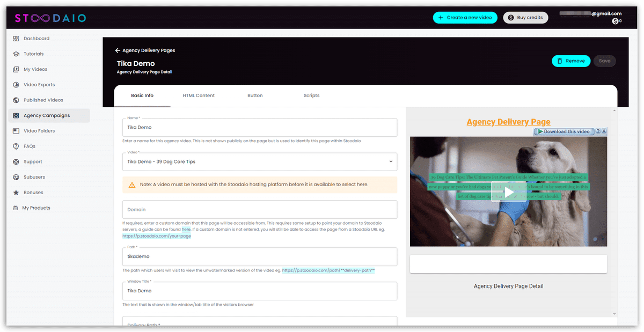The width and height of the screenshot is (644, 332).
Task: Click the Stoodaio logo
Action: pyautogui.click(x=50, y=18)
